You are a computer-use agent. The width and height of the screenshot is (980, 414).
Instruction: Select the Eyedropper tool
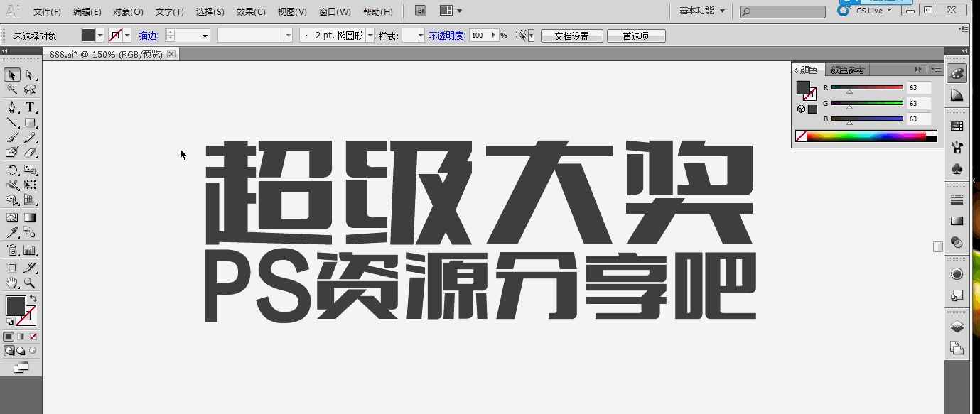coord(11,231)
